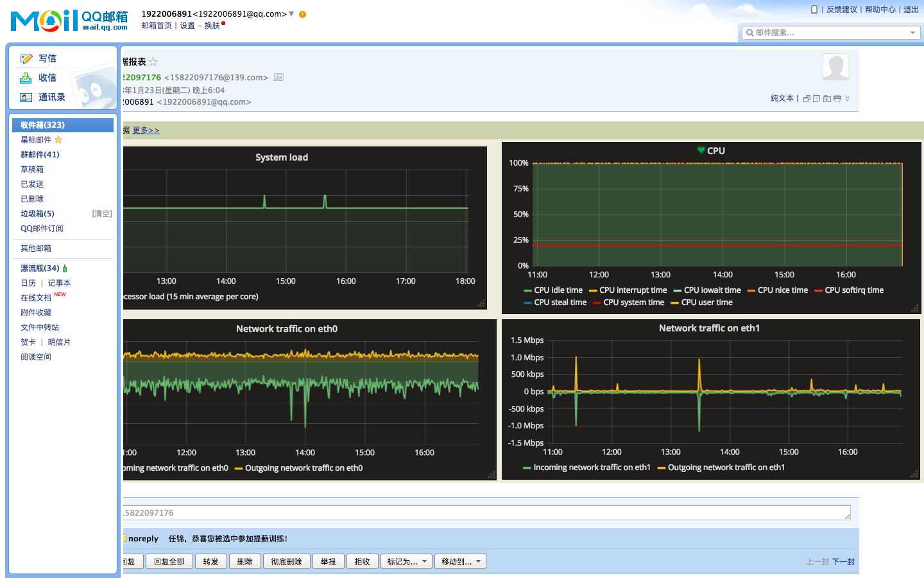
Task: Click 退出 to log out
Action: (x=911, y=10)
